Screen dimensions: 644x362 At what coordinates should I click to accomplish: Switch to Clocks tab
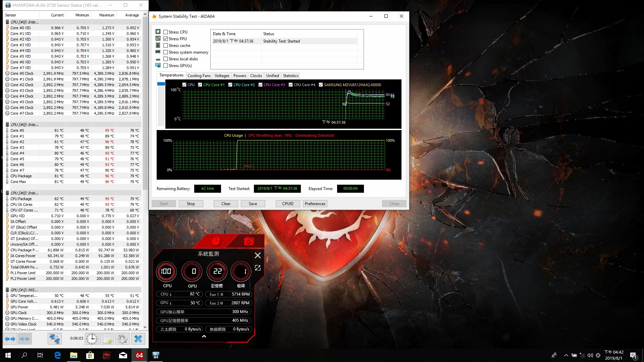coord(256,76)
